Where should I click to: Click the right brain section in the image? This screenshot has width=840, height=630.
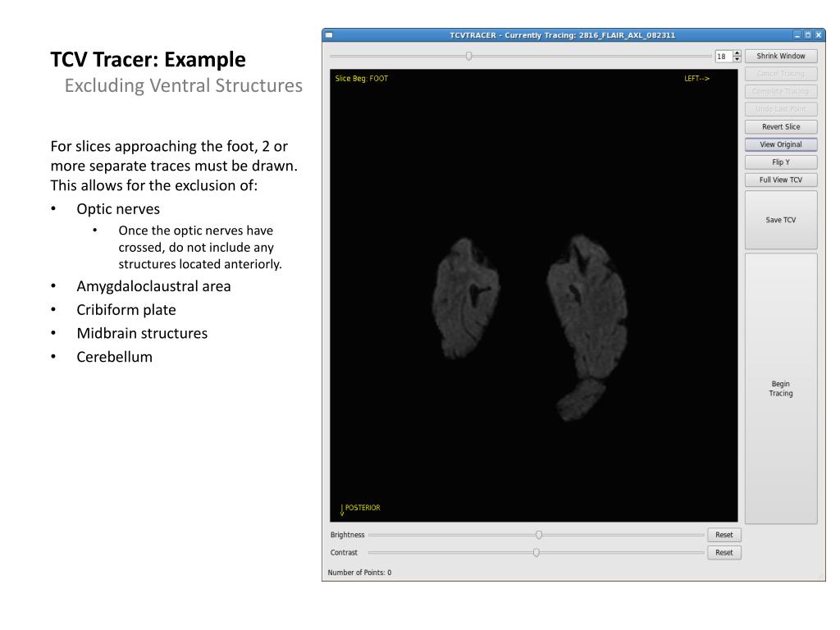tap(587, 326)
